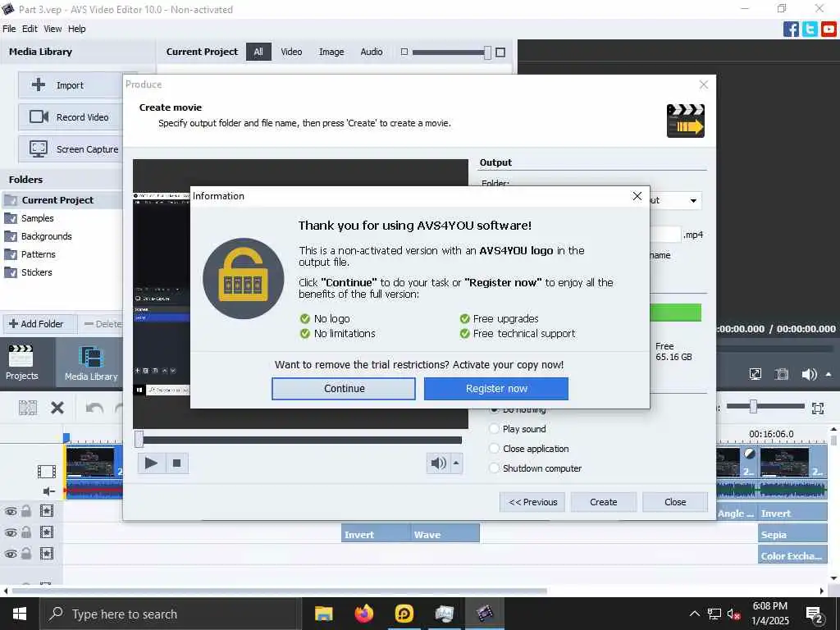This screenshot has width=840, height=630.
Task: Click the Import button in Media Library
Action: click(x=71, y=85)
